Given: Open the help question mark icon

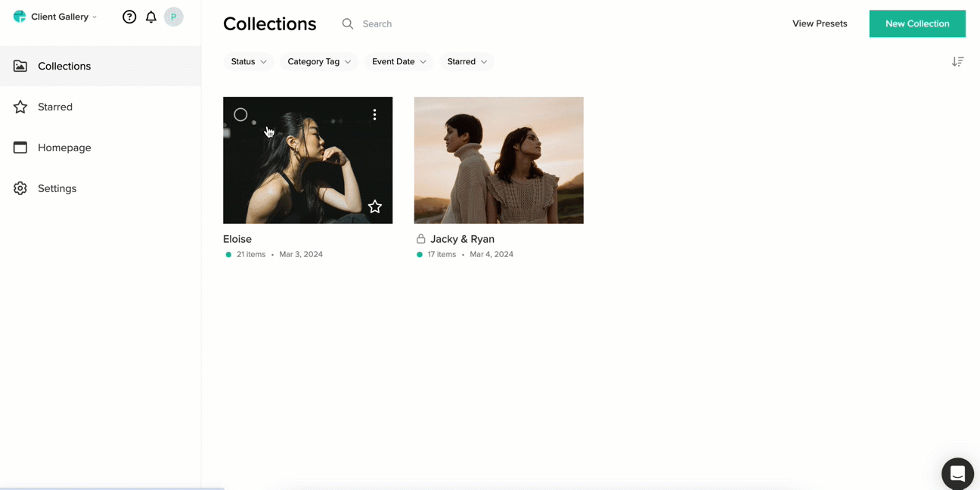Looking at the screenshot, I should (129, 17).
